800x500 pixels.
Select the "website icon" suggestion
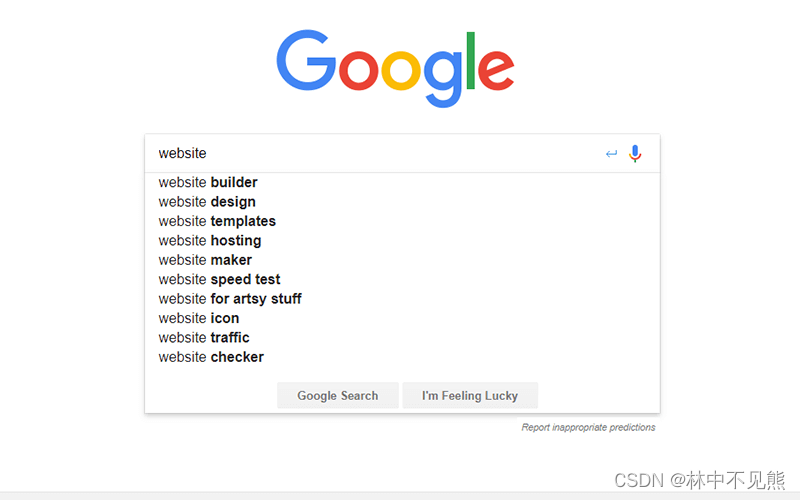[199, 318]
